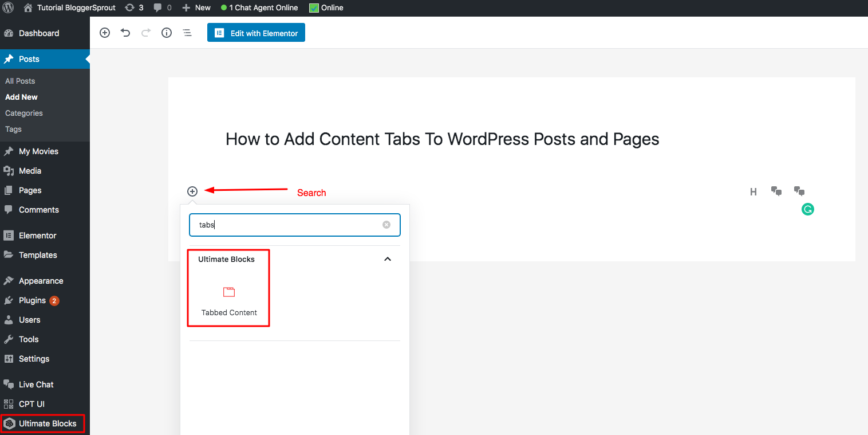
Task: Insert the Tabbed Content block
Action: click(x=229, y=300)
